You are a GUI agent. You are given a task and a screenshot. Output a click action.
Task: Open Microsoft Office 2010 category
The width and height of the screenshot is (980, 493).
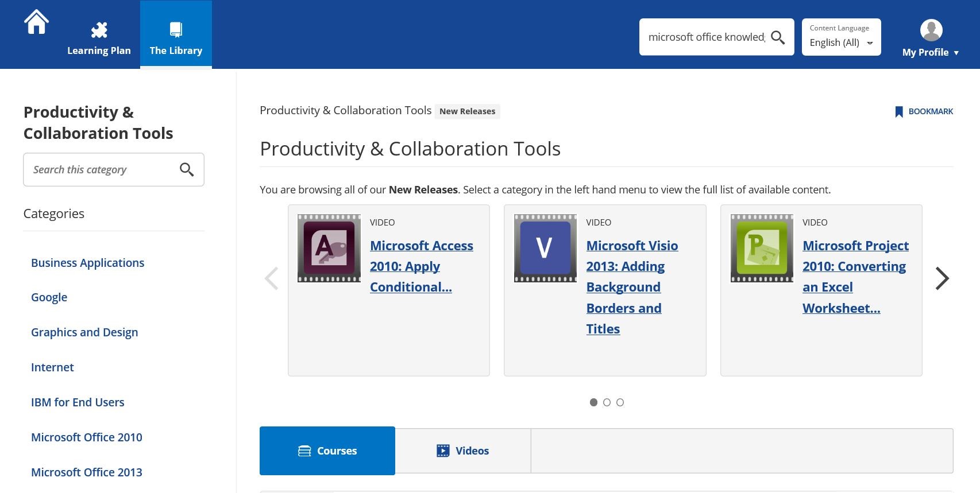pos(87,437)
